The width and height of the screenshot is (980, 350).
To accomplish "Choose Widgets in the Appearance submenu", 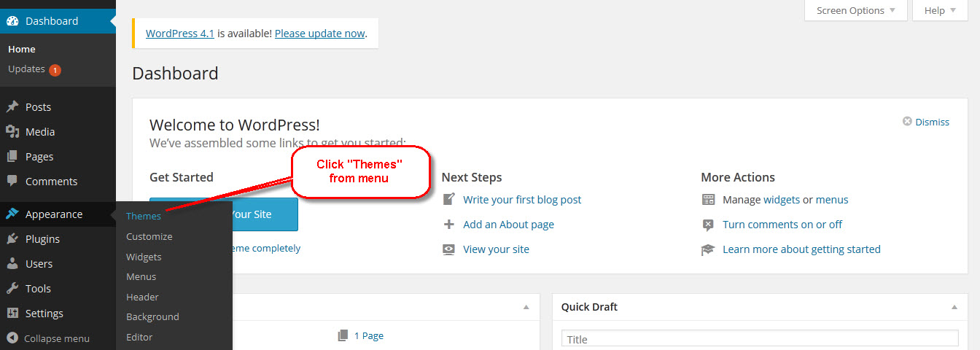I will pos(144,257).
